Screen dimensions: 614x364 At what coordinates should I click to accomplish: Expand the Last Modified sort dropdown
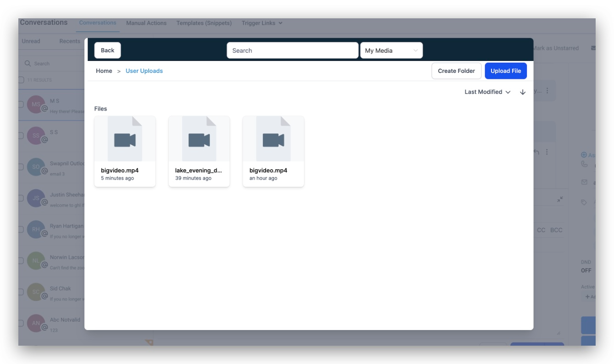pos(487,92)
